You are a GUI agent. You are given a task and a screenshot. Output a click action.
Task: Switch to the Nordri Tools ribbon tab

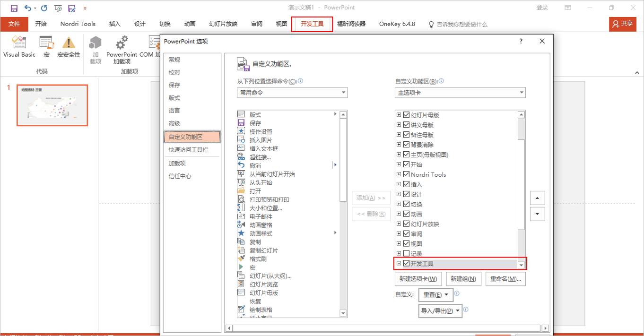coord(78,24)
